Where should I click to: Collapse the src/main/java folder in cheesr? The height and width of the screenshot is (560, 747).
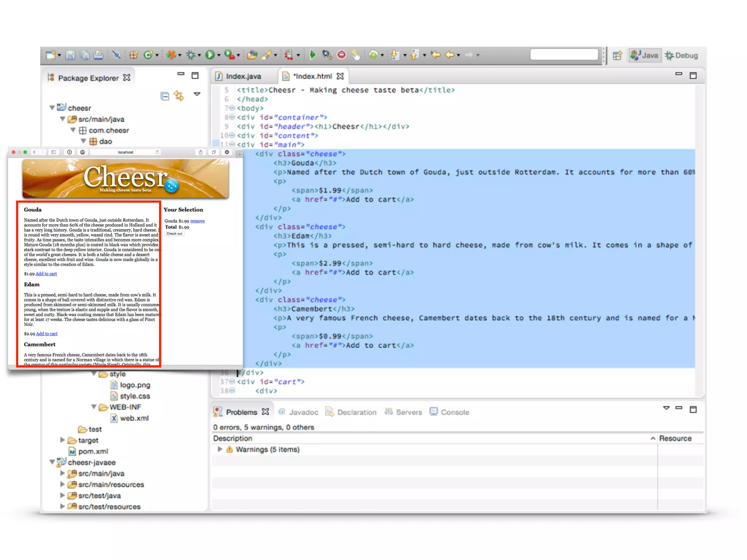click(x=63, y=119)
